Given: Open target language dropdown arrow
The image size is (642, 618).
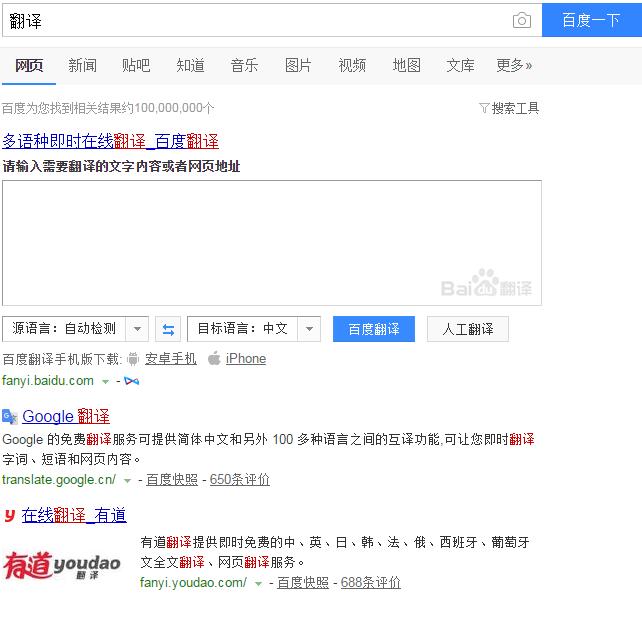Looking at the screenshot, I should (x=309, y=329).
